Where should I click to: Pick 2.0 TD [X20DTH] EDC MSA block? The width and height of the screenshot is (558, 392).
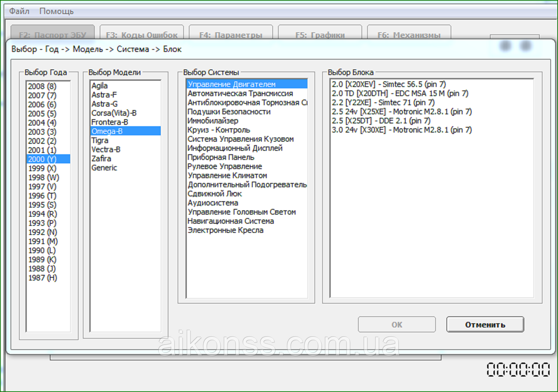(x=432, y=93)
